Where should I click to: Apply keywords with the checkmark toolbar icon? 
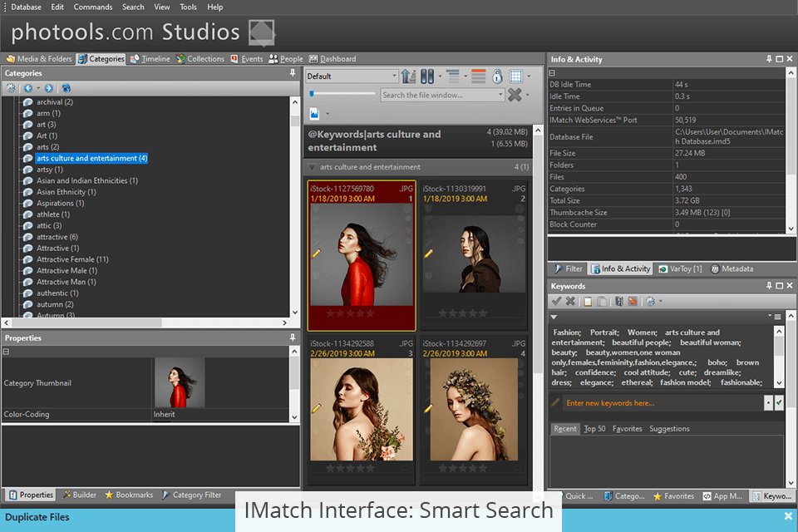pyautogui.click(x=556, y=302)
